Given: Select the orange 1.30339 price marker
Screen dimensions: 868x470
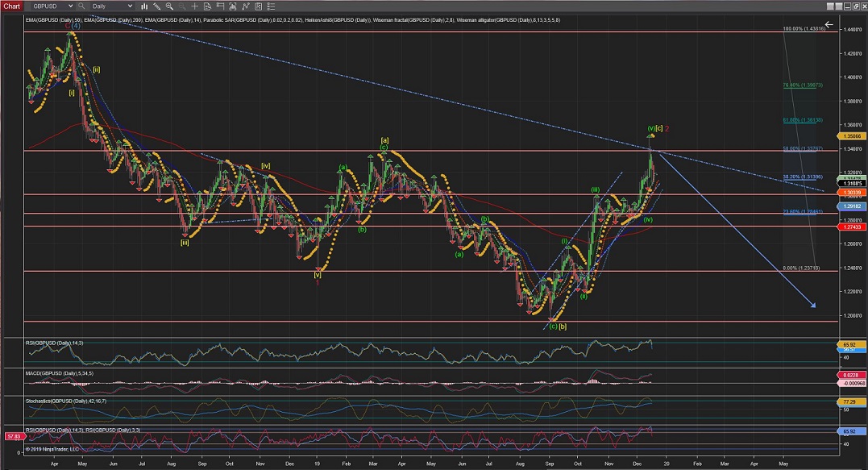Looking at the screenshot, I should coord(852,193).
